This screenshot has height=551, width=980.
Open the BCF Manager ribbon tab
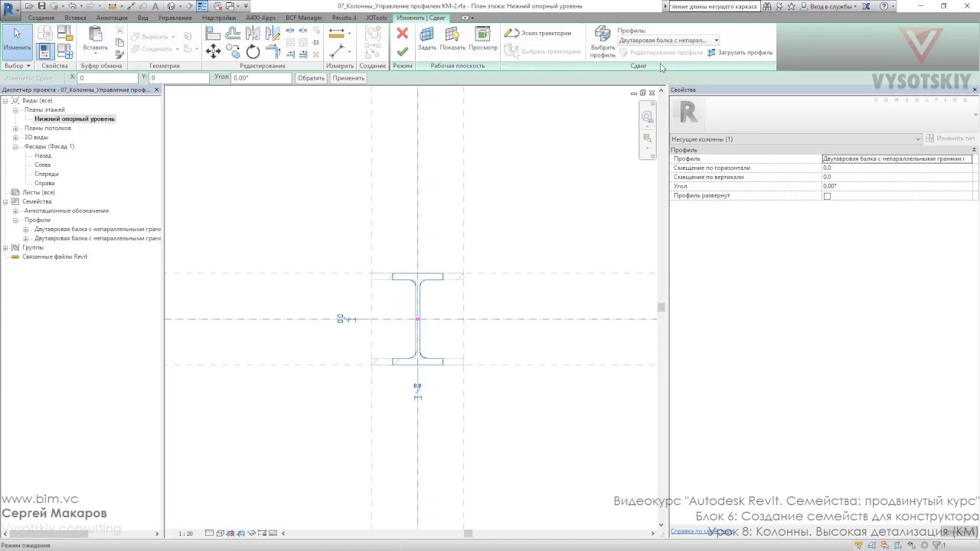(304, 18)
